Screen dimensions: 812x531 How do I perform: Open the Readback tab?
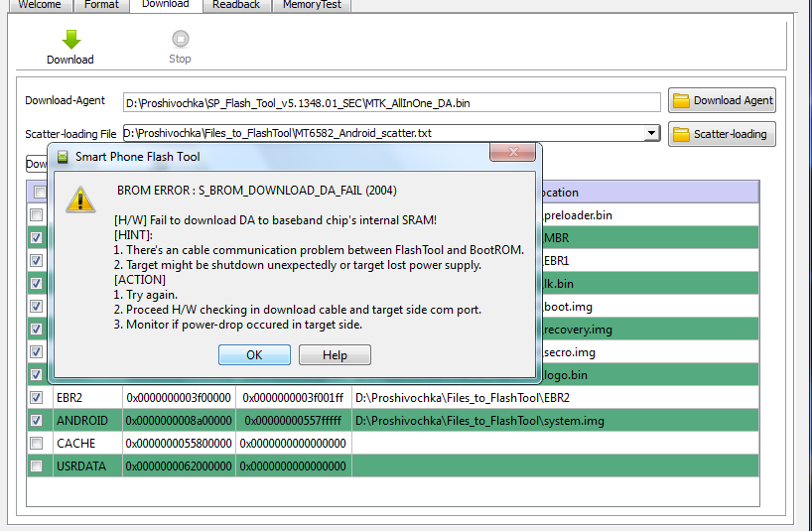[x=236, y=5]
